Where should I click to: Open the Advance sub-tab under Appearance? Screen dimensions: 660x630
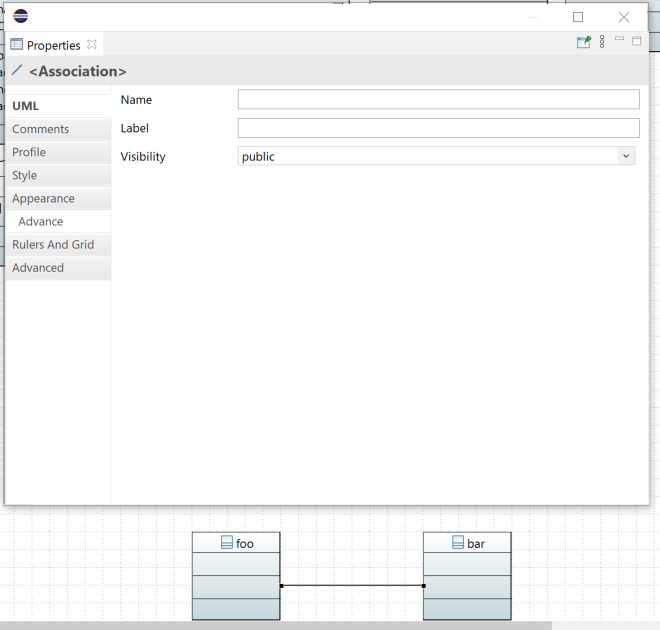click(58, 221)
